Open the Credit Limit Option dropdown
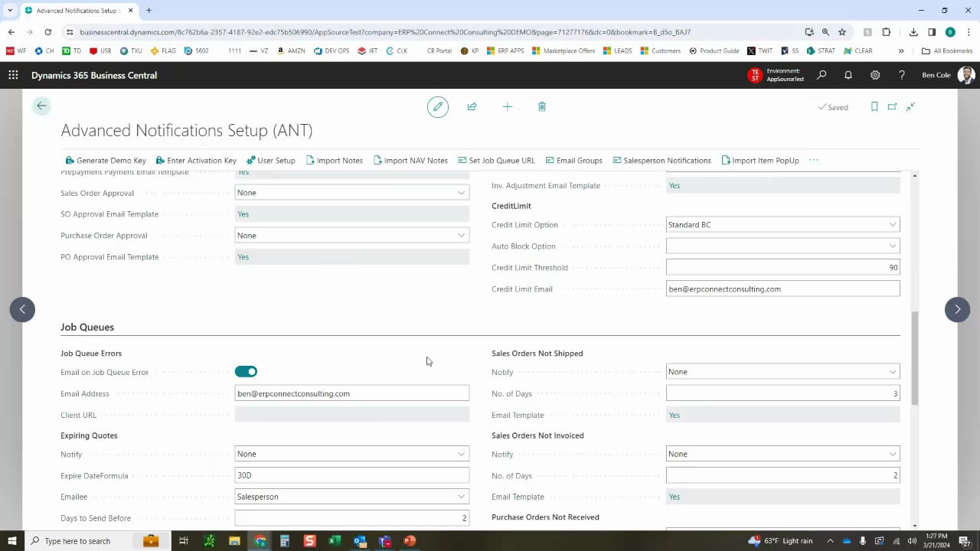980x551 pixels. (892, 224)
